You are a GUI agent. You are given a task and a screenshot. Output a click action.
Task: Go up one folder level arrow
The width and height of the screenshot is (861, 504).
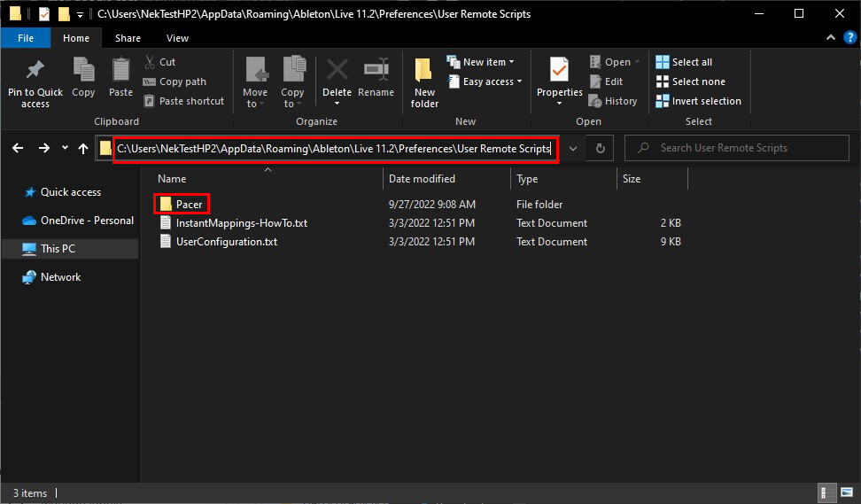[x=83, y=148]
